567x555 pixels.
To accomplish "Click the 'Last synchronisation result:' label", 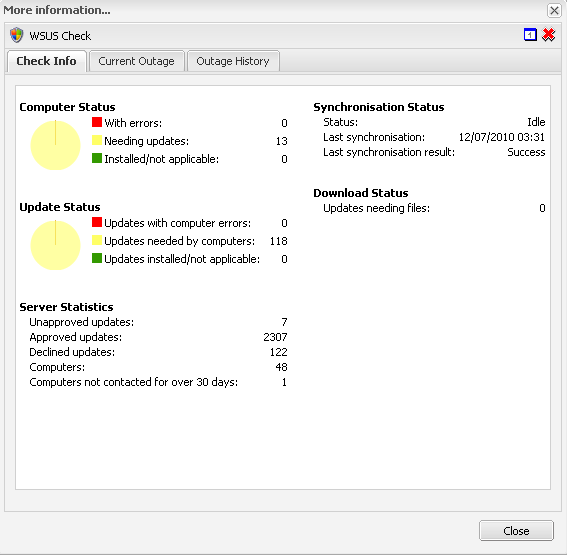I will pos(389,152).
